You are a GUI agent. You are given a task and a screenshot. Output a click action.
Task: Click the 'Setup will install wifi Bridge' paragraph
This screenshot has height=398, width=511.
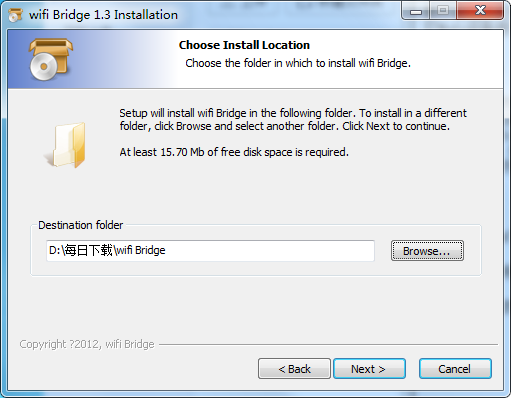tap(293, 120)
